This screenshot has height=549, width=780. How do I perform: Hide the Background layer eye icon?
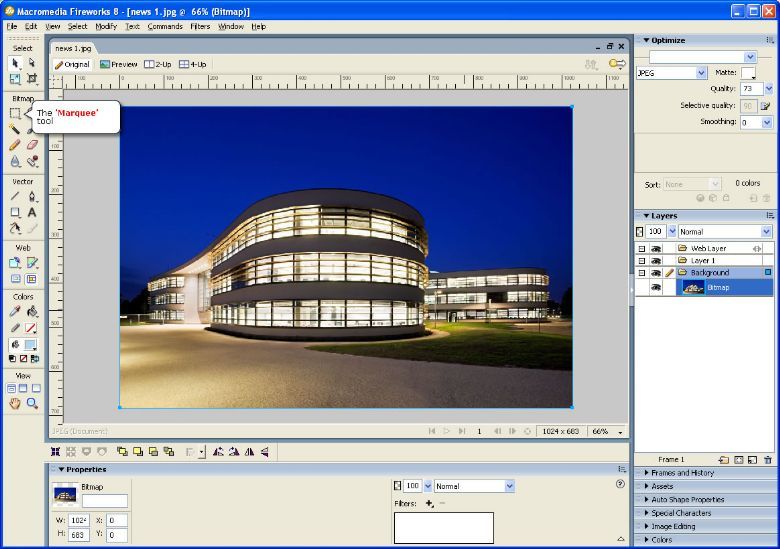click(x=656, y=272)
